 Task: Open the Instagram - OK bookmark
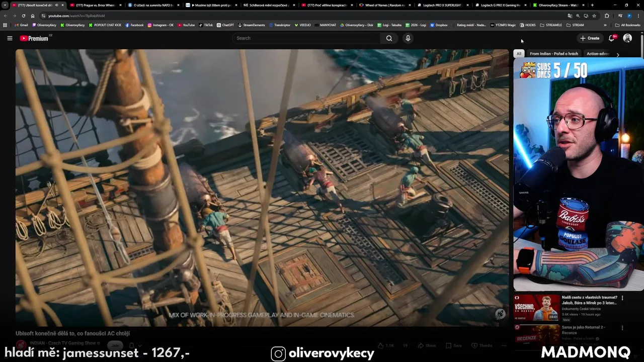pos(160,25)
